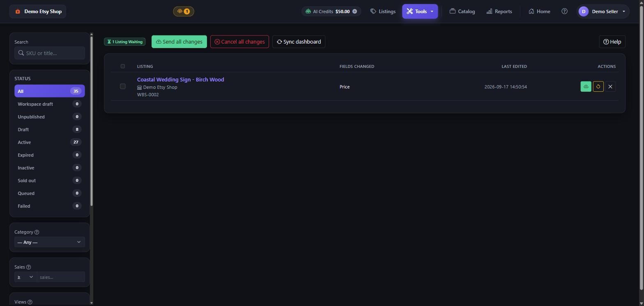
Task: Toggle the select-all header checkbox
Action: point(122,66)
